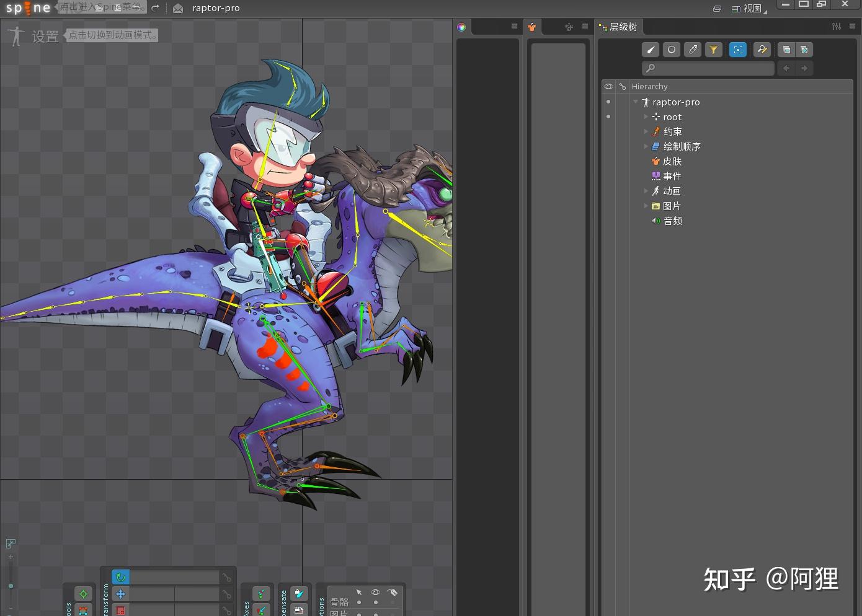Click the yellow funnel filter icon

(x=714, y=50)
